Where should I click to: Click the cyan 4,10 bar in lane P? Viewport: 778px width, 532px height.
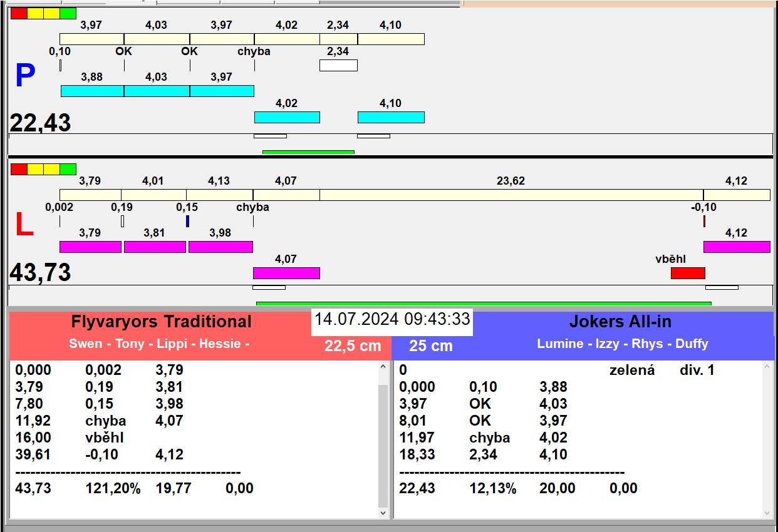point(390,117)
